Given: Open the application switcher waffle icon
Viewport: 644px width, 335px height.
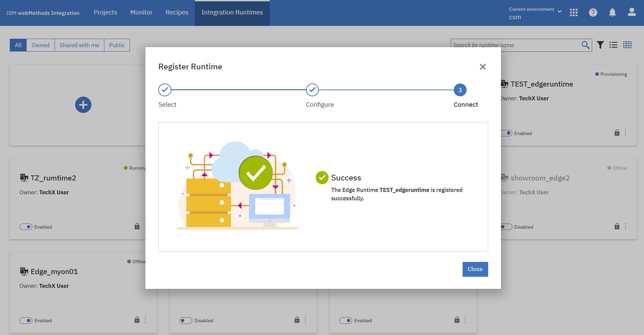Looking at the screenshot, I should click(574, 12).
